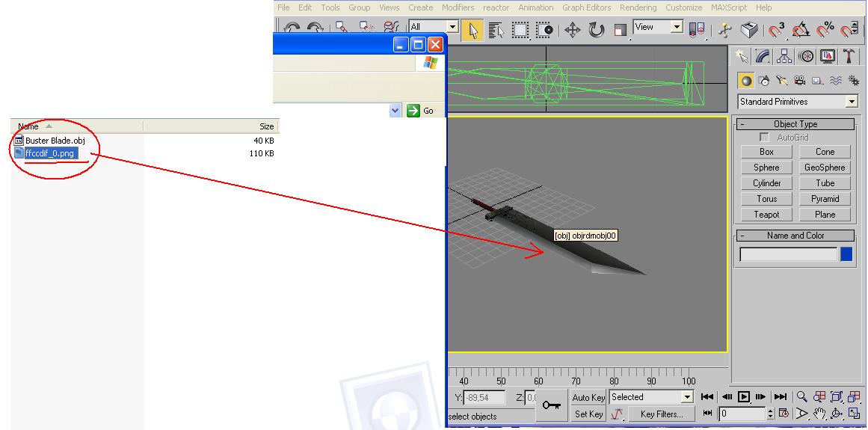Open the Modify command panel tab
Viewport: 868px width, 430px height.
click(763, 56)
